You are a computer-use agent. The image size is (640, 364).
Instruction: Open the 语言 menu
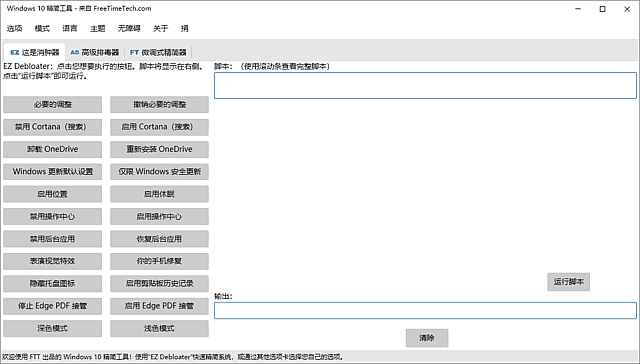(70, 29)
